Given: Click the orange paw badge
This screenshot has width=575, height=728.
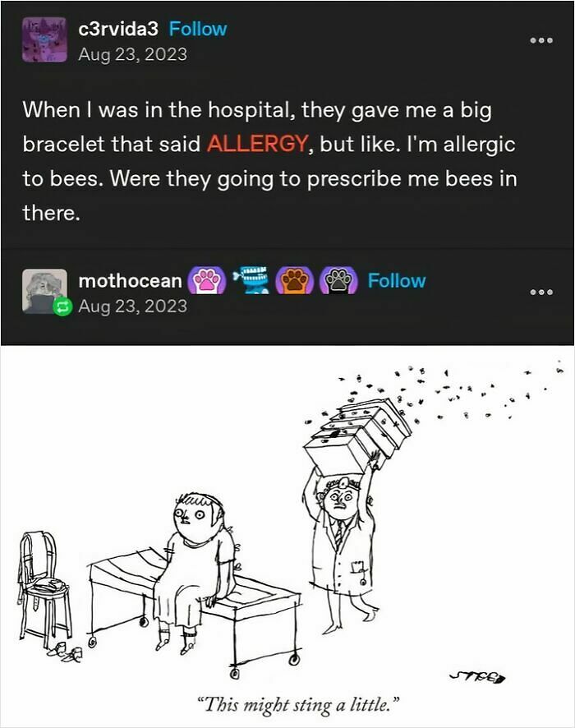Looking at the screenshot, I should (295, 281).
